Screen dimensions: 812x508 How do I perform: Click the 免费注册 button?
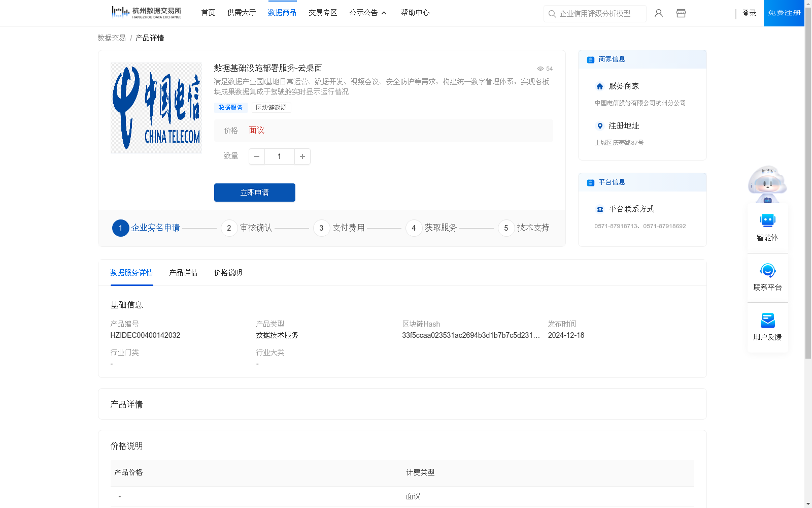(x=784, y=13)
